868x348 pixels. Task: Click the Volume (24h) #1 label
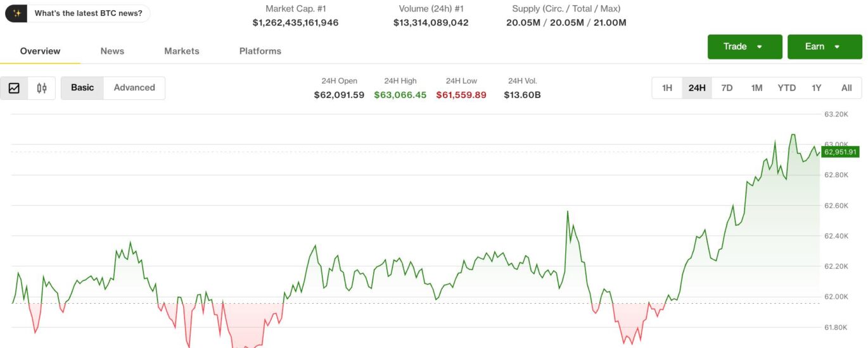tap(431, 9)
